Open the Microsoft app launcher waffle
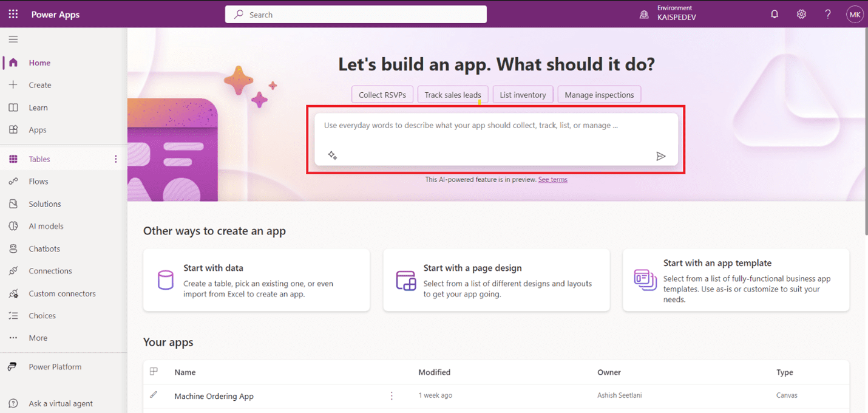868x413 pixels. tap(13, 13)
